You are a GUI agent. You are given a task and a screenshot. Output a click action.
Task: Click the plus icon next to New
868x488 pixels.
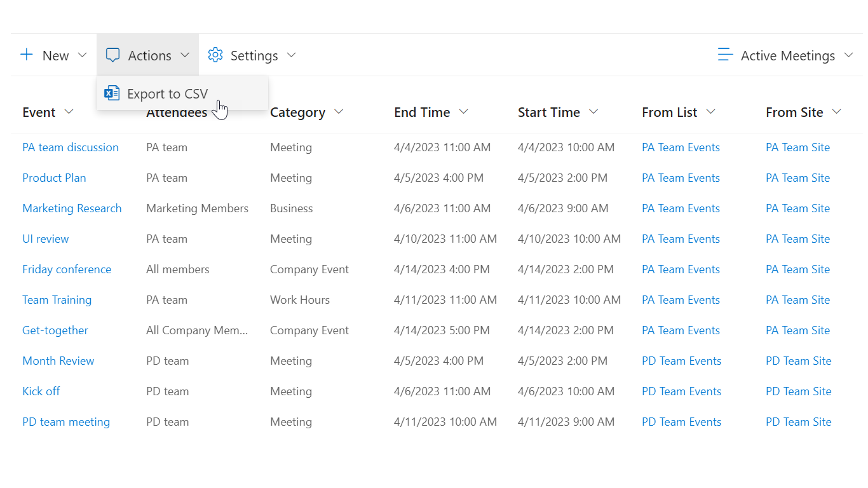tap(27, 55)
